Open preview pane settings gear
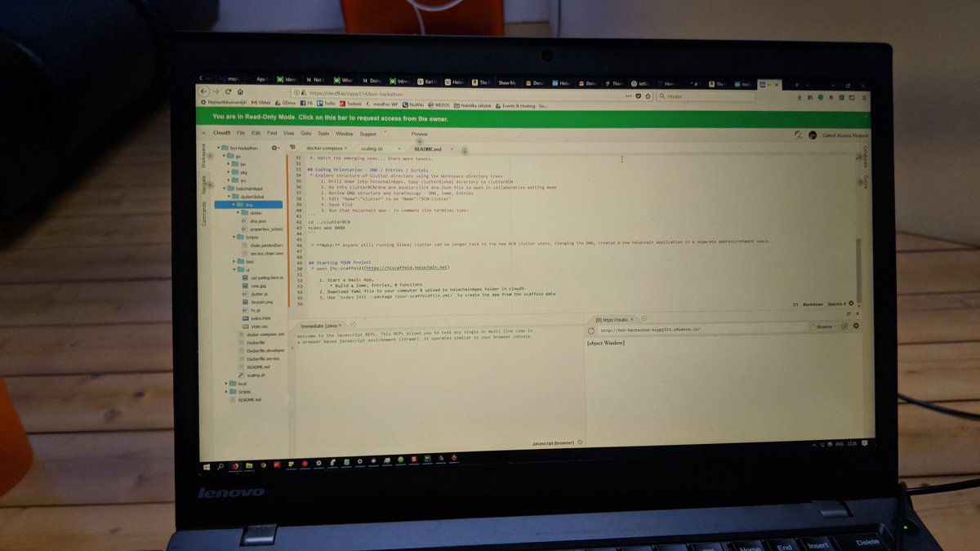Viewport: 980px width, 551px height. (856, 326)
